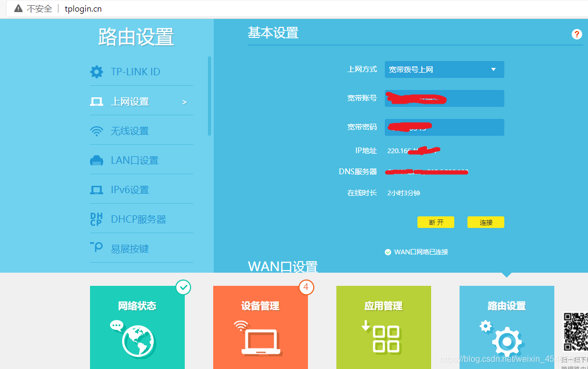Click the sidebar vertical scrollbar

210,96
